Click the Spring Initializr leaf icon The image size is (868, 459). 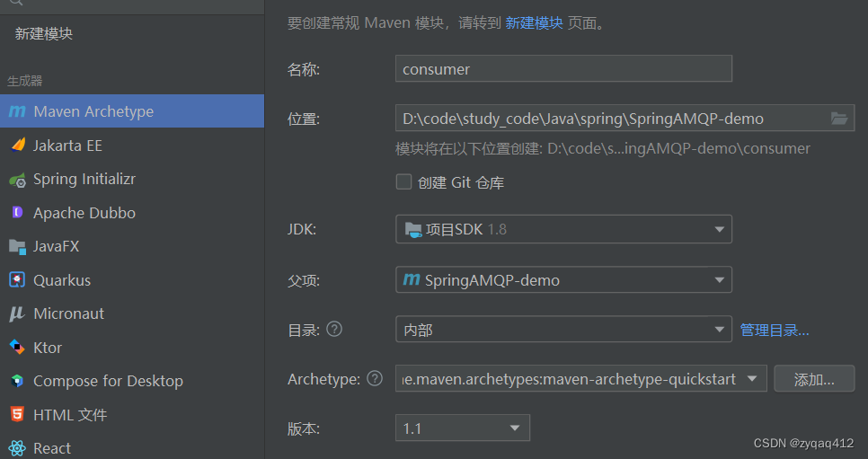(18, 180)
